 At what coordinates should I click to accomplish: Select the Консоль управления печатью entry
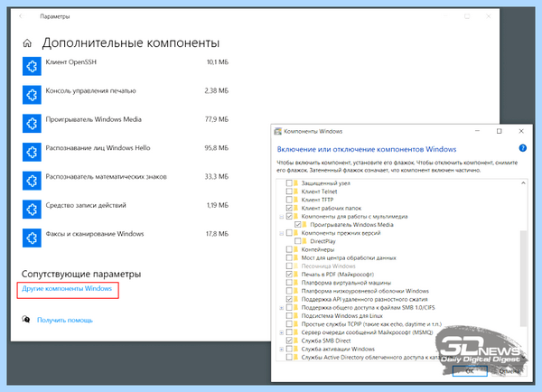click(x=90, y=91)
